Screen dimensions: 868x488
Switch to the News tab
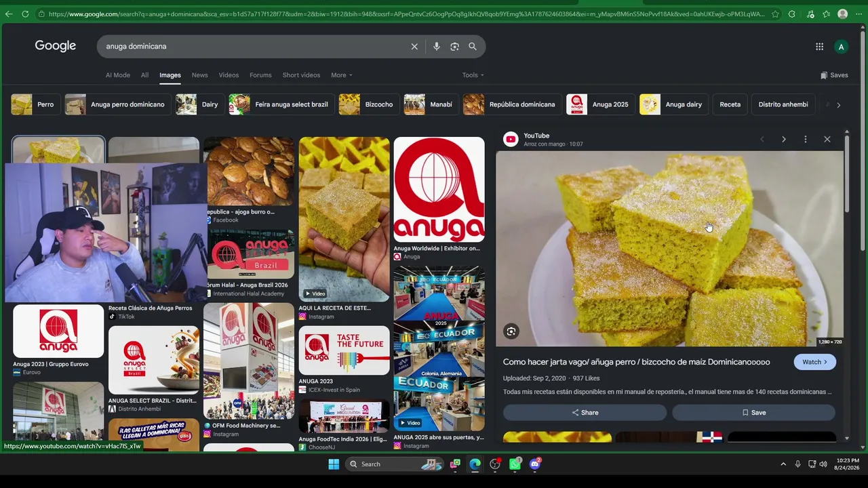[x=199, y=75]
